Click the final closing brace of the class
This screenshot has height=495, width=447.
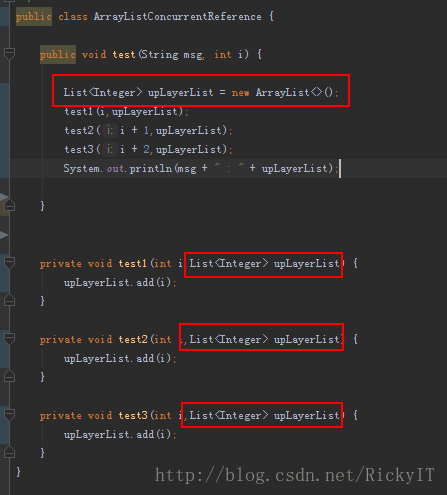tap(18, 472)
